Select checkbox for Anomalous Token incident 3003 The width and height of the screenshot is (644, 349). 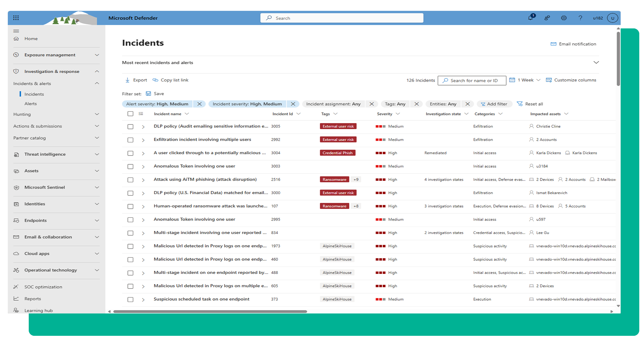tap(130, 166)
